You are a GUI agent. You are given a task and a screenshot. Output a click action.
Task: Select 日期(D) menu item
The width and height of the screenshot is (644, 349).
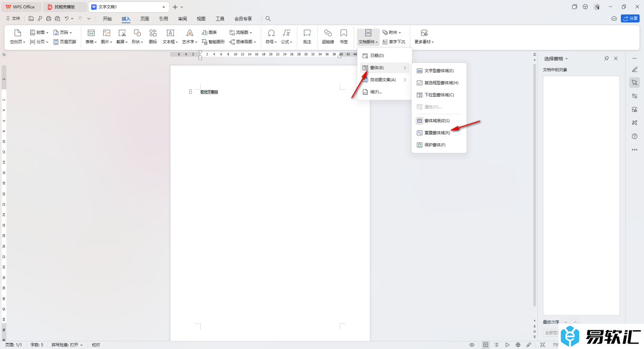384,55
